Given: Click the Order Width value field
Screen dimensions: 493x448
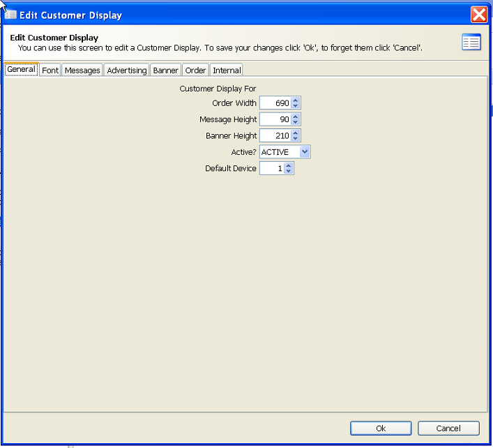Looking at the screenshot, I should click(275, 103).
